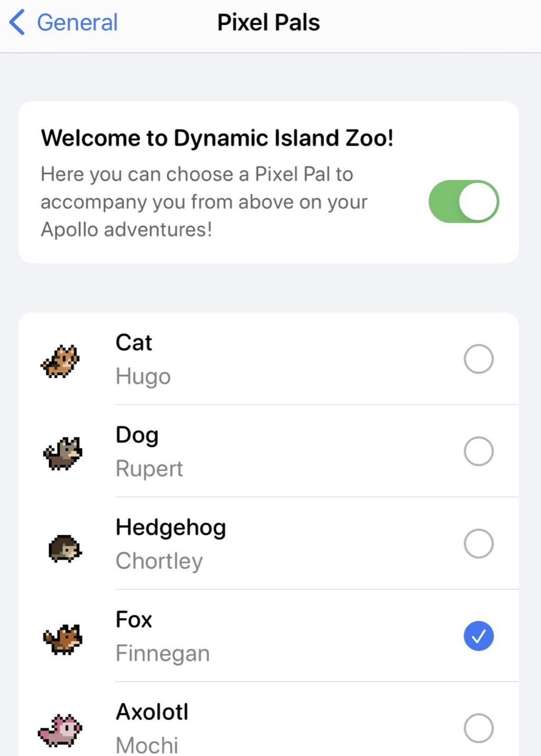This screenshot has height=756, width=541.
Task: Tap the back chevron icon
Action: [x=17, y=23]
